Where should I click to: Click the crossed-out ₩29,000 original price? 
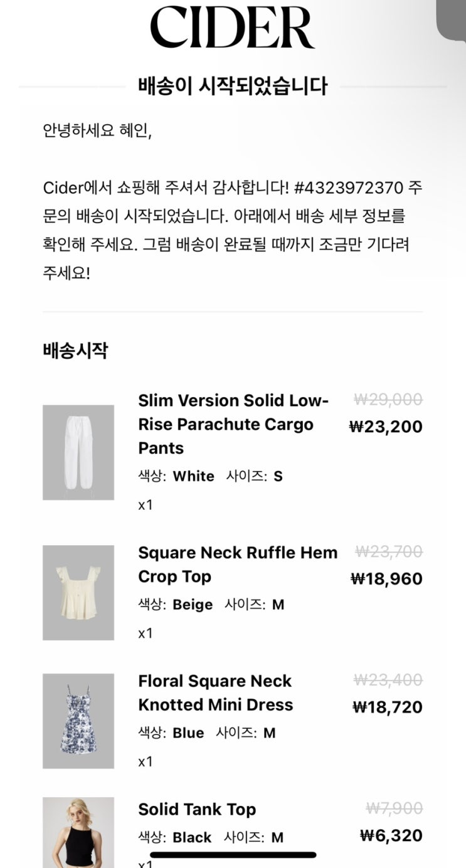388,400
